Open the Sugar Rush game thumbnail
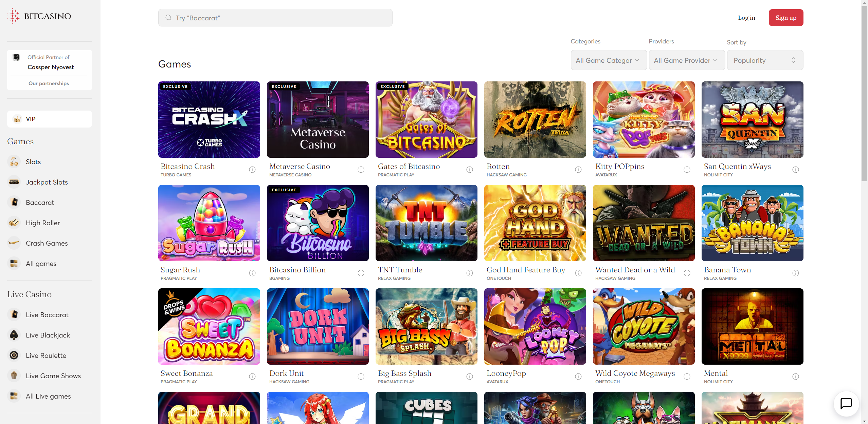868x424 pixels. (209, 223)
